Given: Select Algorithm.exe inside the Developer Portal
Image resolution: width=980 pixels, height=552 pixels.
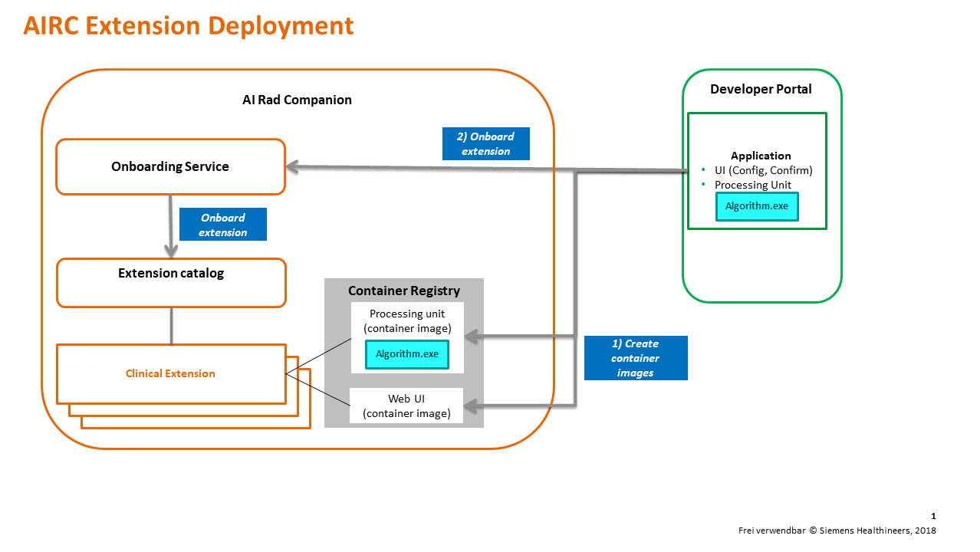Looking at the screenshot, I should click(x=756, y=206).
